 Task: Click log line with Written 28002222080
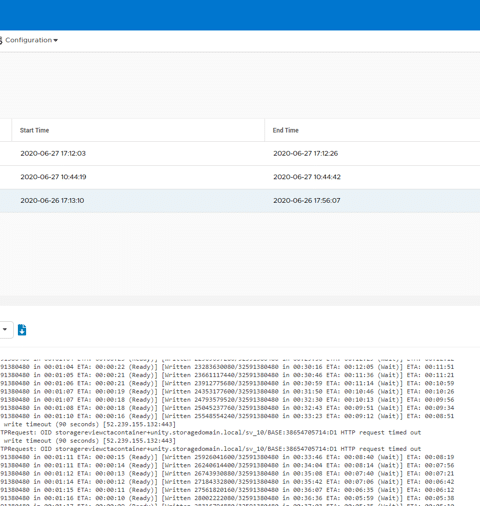coord(227,498)
